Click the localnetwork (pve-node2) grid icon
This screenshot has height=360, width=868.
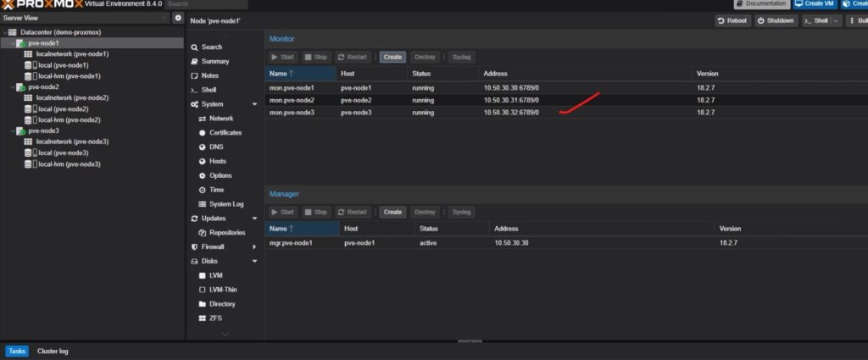28,98
